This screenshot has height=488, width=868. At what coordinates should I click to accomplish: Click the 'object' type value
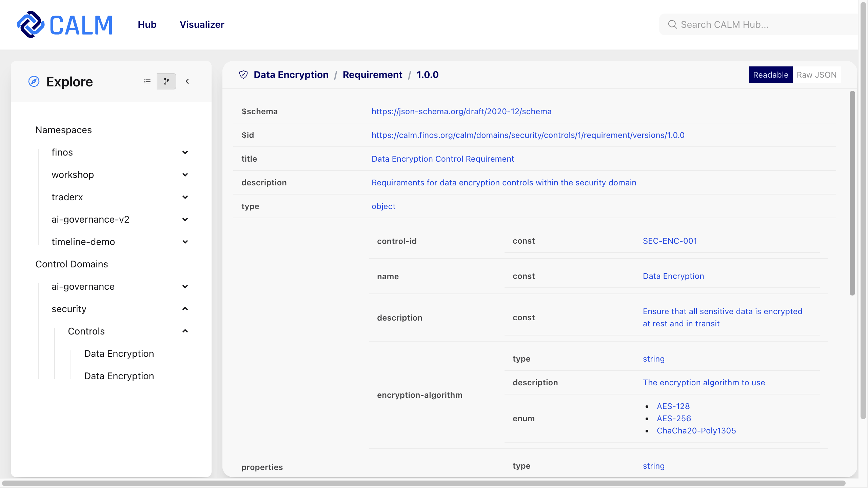coord(383,206)
